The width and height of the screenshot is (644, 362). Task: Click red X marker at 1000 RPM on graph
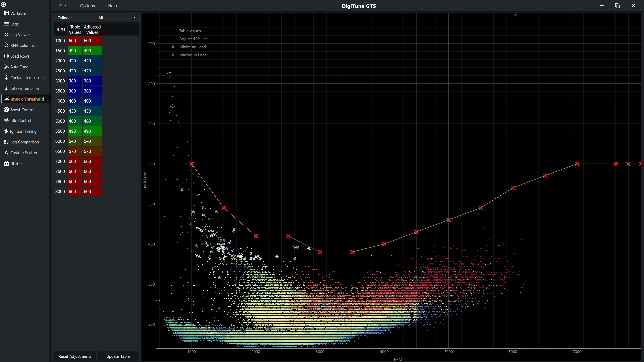pyautogui.click(x=192, y=164)
